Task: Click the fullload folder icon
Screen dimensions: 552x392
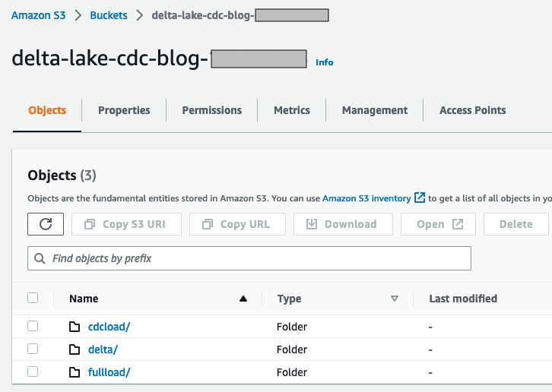Action: tap(75, 373)
